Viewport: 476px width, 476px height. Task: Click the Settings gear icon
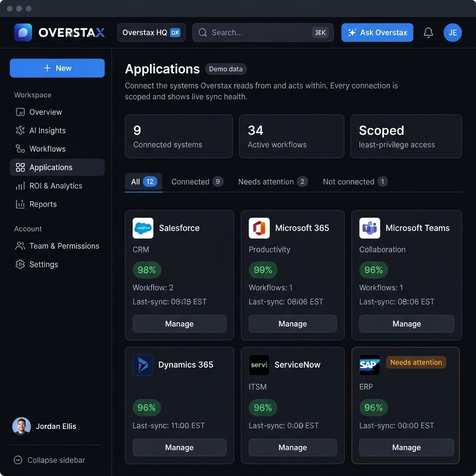[20, 264]
